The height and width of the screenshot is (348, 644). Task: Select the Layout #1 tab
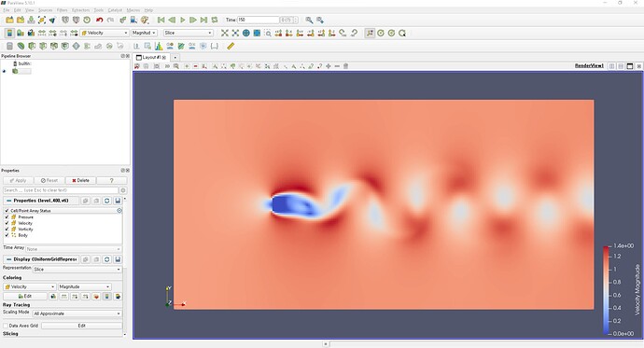150,58
